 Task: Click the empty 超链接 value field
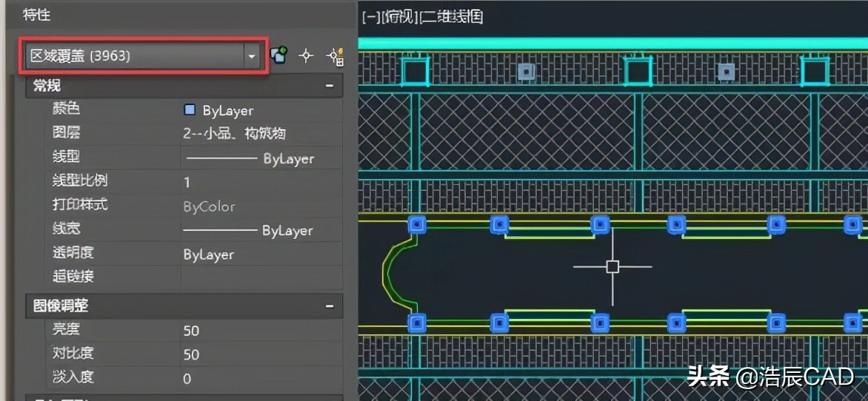pyautogui.click(x=261, y=276)
